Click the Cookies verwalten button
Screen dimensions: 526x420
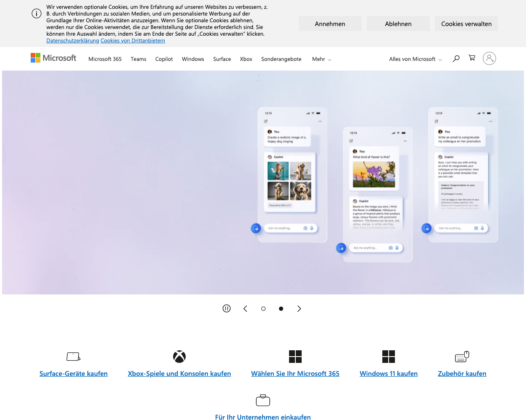point(466,24)
